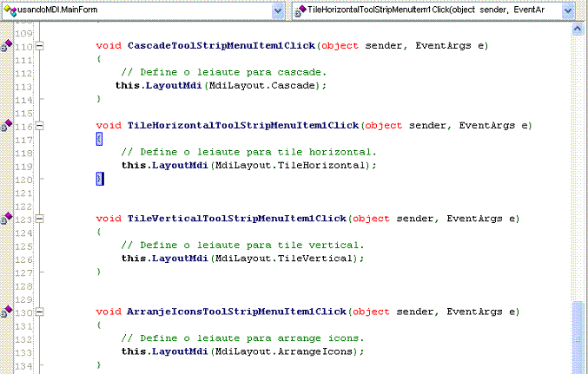
Task: Click the comment about tile horizontal
Action: point(248,152)
